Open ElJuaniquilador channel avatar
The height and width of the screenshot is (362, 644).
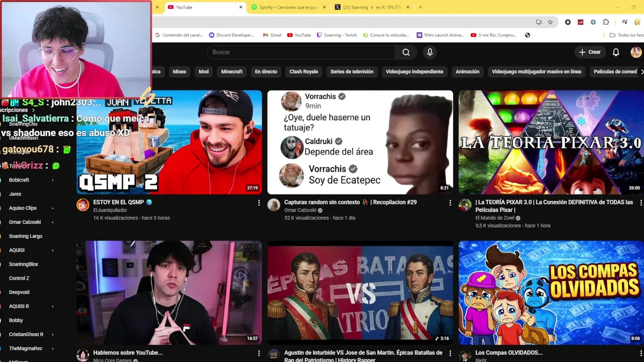83,205
